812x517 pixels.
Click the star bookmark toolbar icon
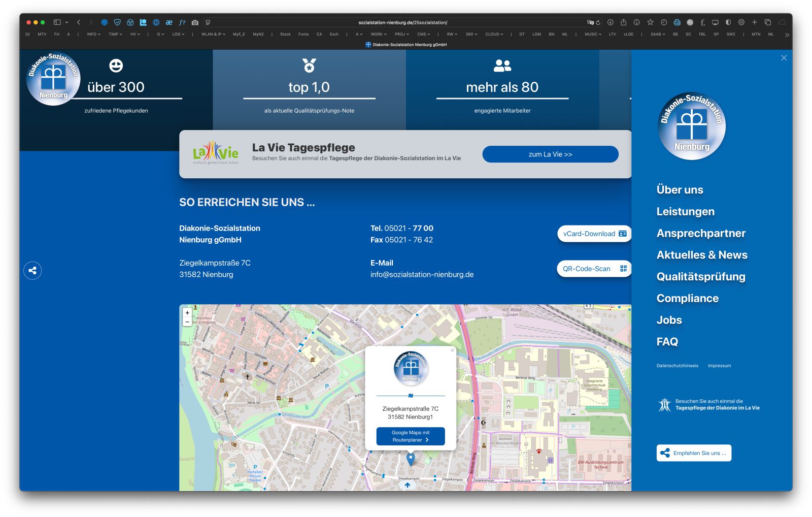tap(650, 22)
